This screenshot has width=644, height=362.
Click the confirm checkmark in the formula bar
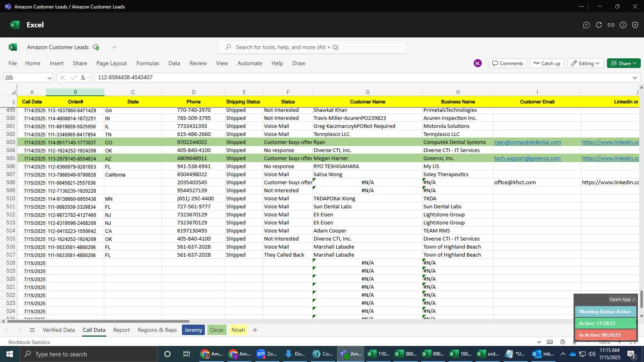click(73, 78)
